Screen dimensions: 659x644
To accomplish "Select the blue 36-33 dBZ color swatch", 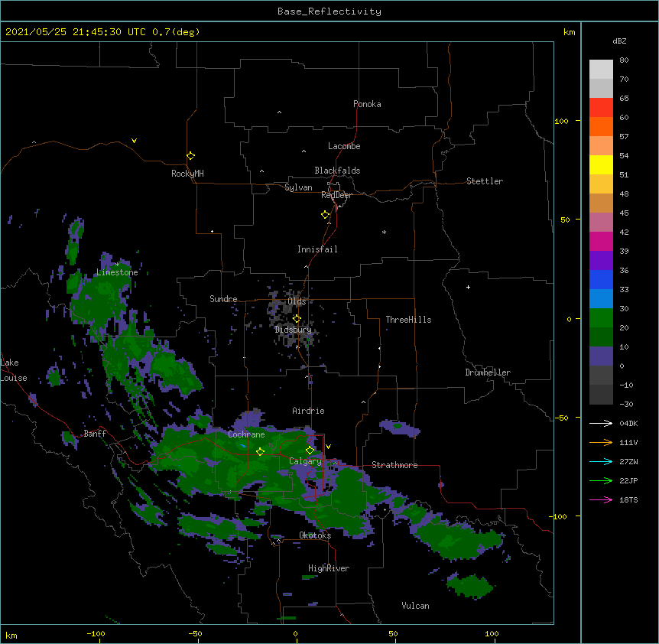I will click(601, 279).
